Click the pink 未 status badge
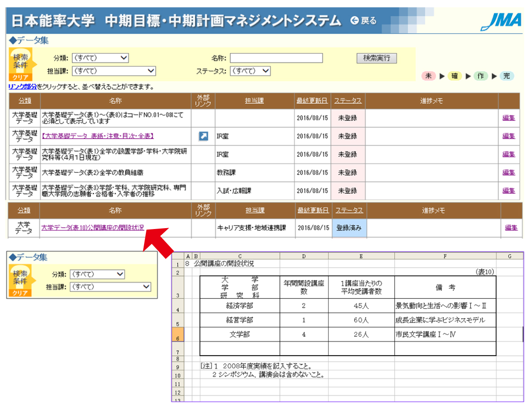 coord(428,76)
